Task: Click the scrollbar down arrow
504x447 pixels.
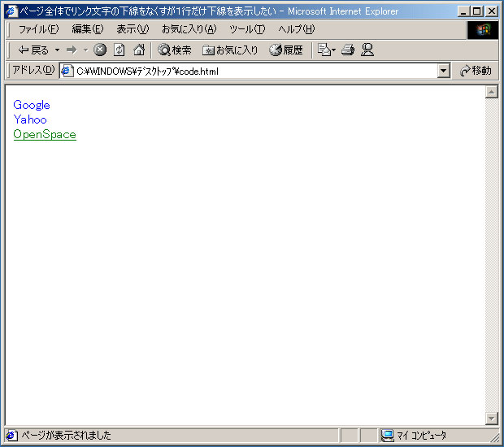Action: point(492,418)
